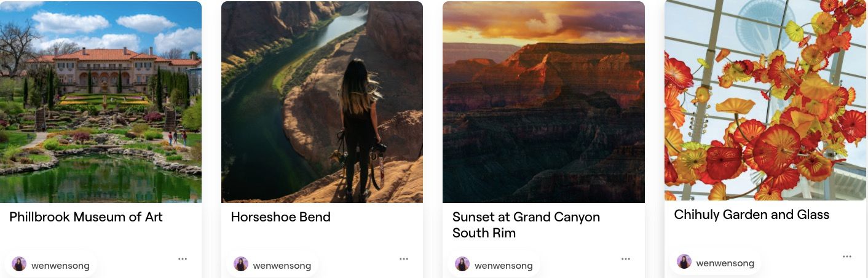Click the Chihuly Garden and Glass title
Screen dimensions: 868x278
[752, 215]
